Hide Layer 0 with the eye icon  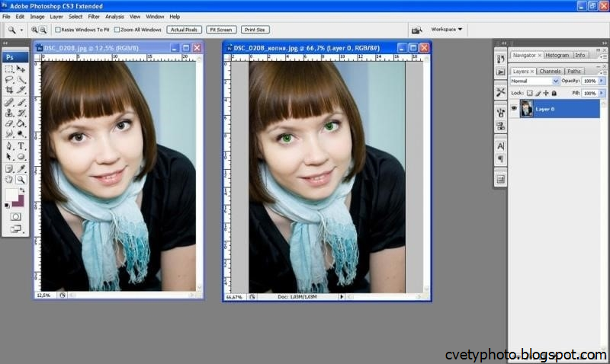514,108
